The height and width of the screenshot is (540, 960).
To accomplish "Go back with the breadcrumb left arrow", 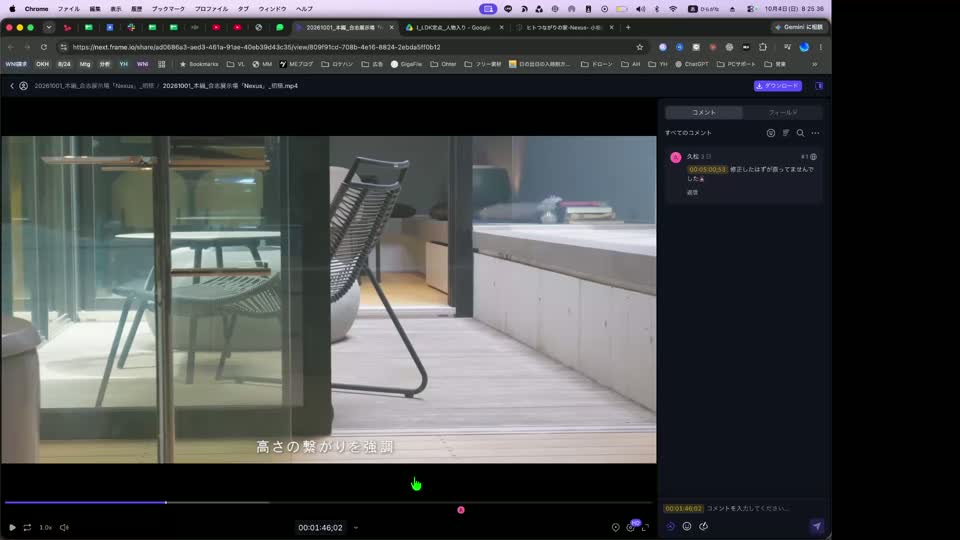I will pos(12,86).
